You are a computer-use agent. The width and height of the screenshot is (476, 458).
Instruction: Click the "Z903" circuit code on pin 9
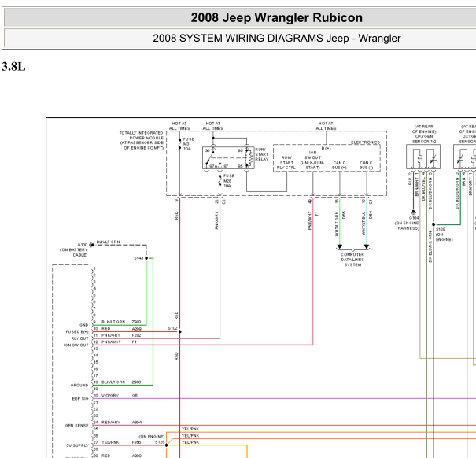coord(136,322)
